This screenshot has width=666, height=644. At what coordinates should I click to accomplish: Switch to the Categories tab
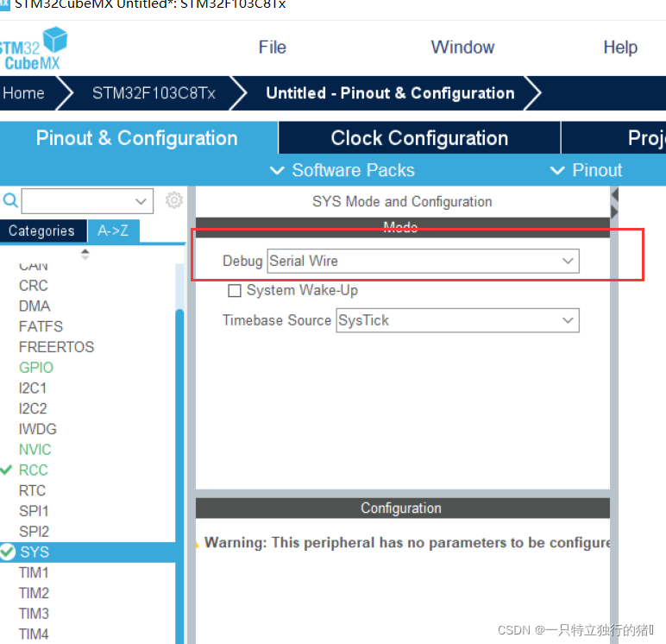[x=41, y=230]
